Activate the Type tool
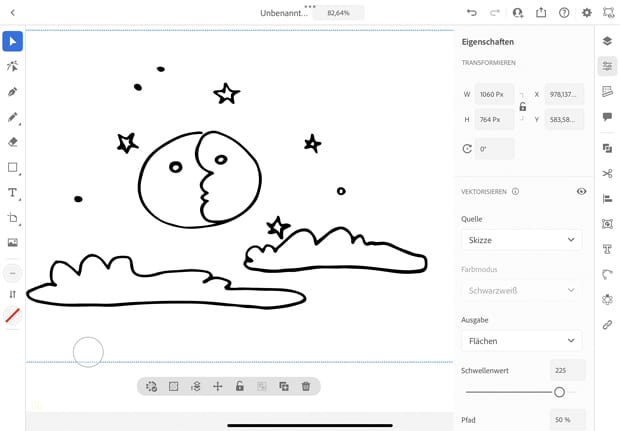Screen dimensions: 620x431 point(13,192)
